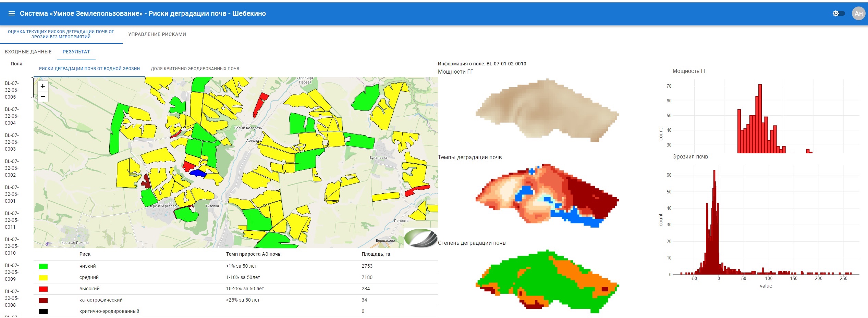Screen dimensions: 868x318
Task: Click the black 'критично-эродированный' swatch
Action: point(43,311)
